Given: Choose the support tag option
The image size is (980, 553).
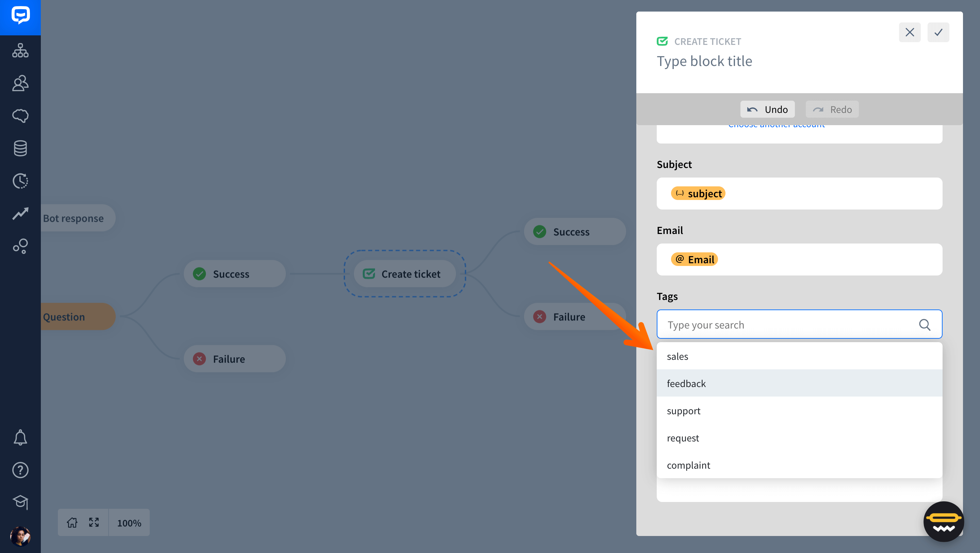Looking at the screenshot, I should pos(799,411).
